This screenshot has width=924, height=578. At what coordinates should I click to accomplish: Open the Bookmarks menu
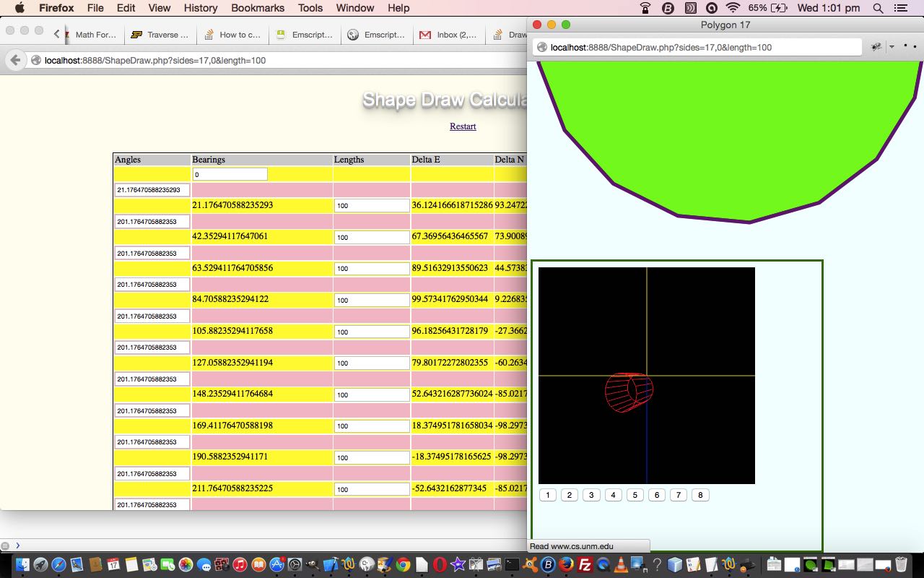(257, 8)
